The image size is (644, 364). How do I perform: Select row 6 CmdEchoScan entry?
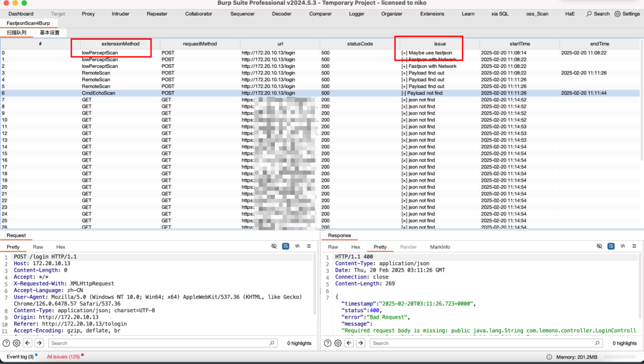pyautogui.click(x=320, y=93)
